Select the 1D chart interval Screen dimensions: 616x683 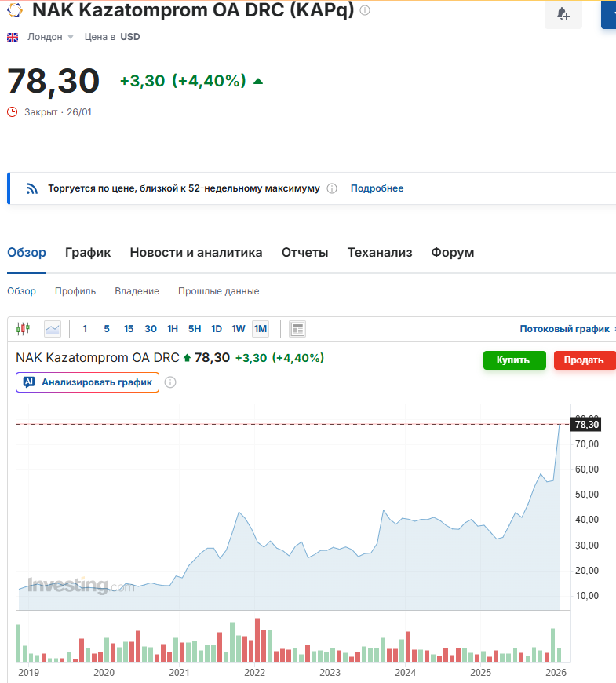217,329
